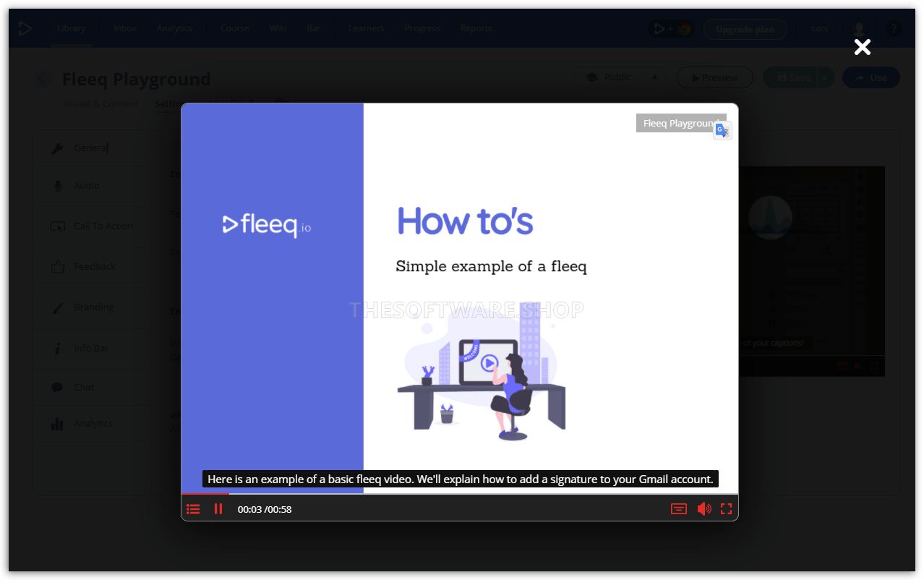This screenshot has height=580, width=924.
Task: Click the Preview button
Action: click(x=714, y=78)
